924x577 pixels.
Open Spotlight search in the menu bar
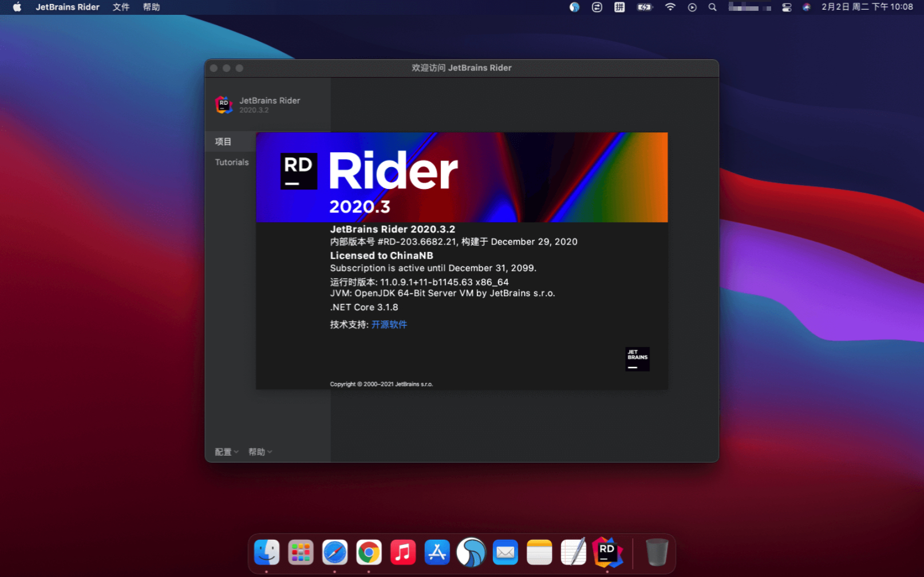tap(712, 7)
